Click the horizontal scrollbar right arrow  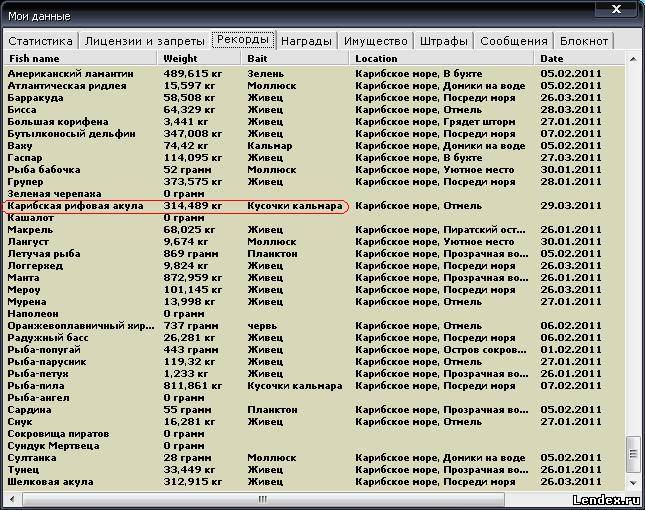(617, 497)
